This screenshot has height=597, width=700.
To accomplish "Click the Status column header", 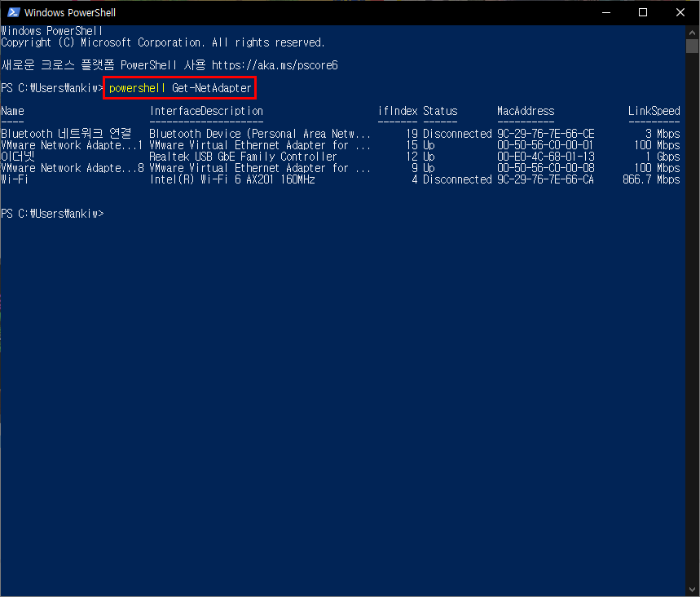I will click(440, 111).
